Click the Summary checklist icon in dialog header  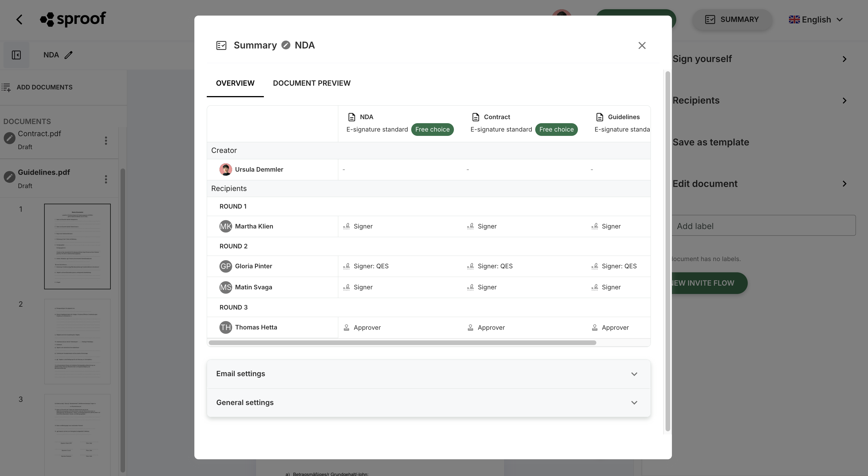(221, 46)
